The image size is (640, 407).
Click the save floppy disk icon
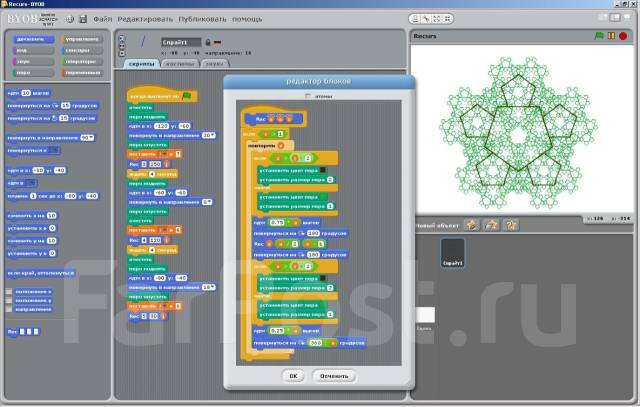tap(81, 18)
